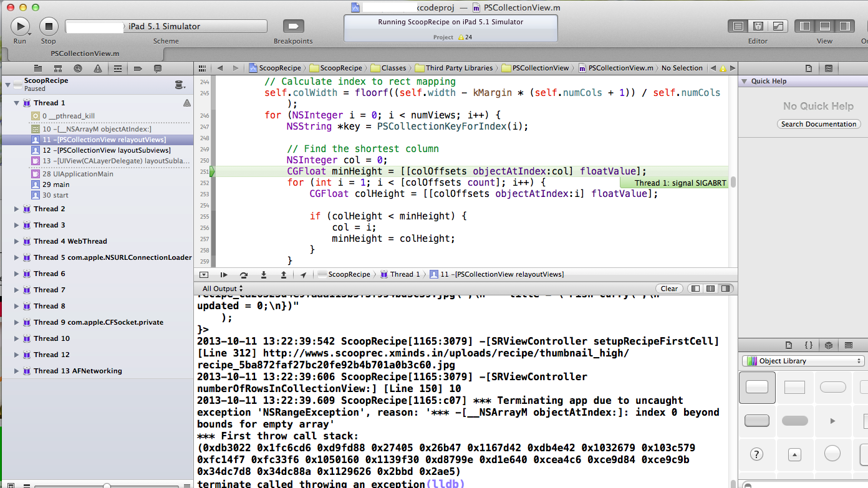Click the Search Documentation button
Screen dimensions: 868x488
pyautogui.click(x=819, y=124)
